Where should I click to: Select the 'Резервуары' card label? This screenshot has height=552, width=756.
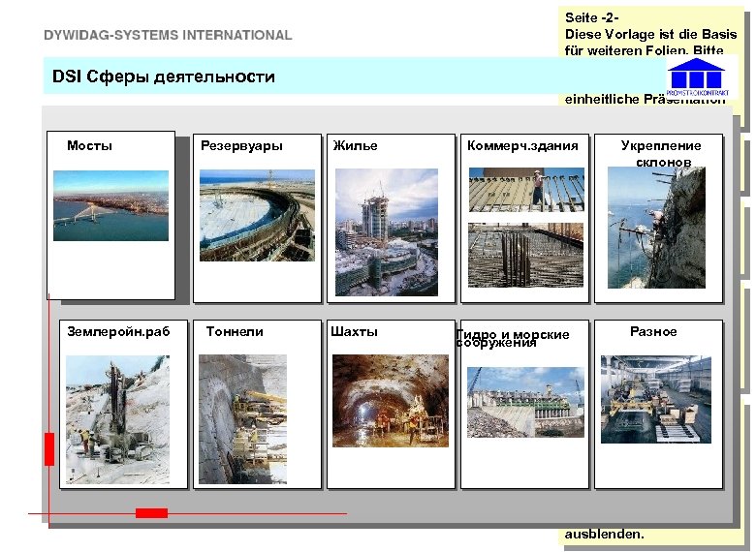[x=241, y=146]
